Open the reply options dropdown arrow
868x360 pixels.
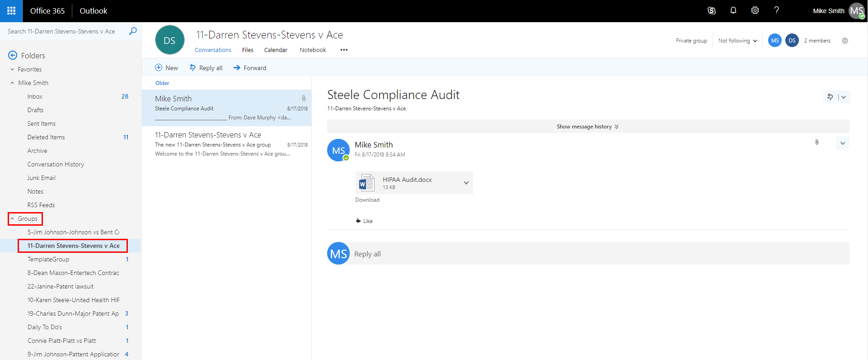point(844,97)
